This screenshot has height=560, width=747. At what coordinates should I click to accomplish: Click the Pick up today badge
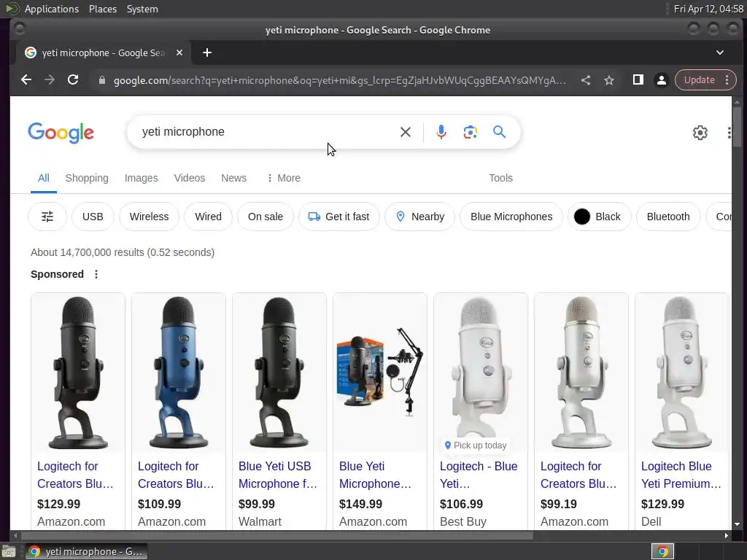[x=475, y=446]
